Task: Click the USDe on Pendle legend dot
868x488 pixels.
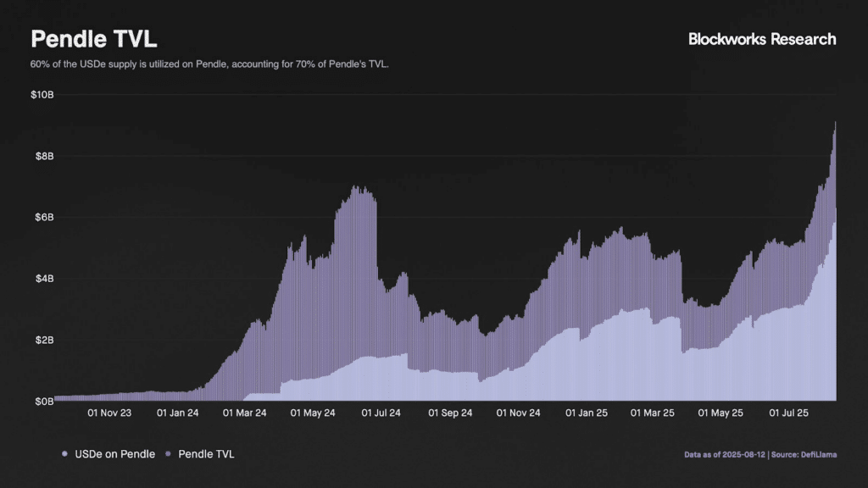Action: 64,454
